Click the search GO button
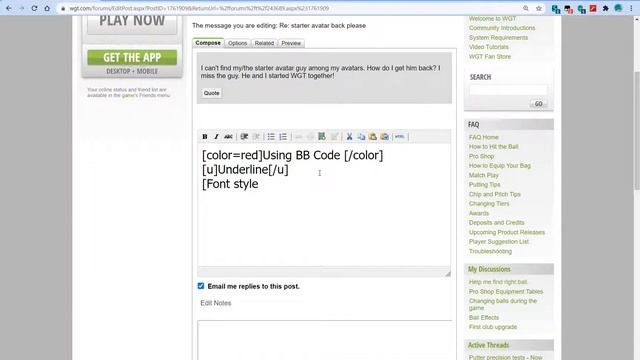Screen dimensions: 640x360 pyautogui.click(x=538, y=104)
